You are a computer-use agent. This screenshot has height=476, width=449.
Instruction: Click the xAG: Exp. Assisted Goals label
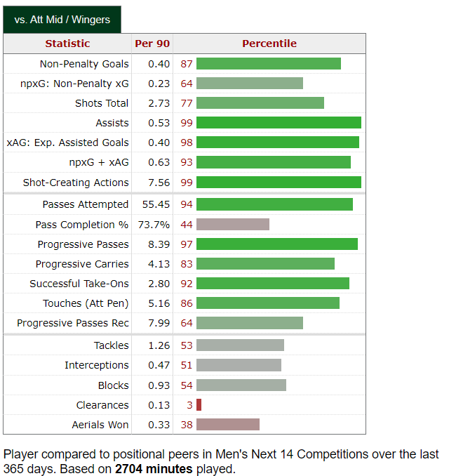point(67,143)
